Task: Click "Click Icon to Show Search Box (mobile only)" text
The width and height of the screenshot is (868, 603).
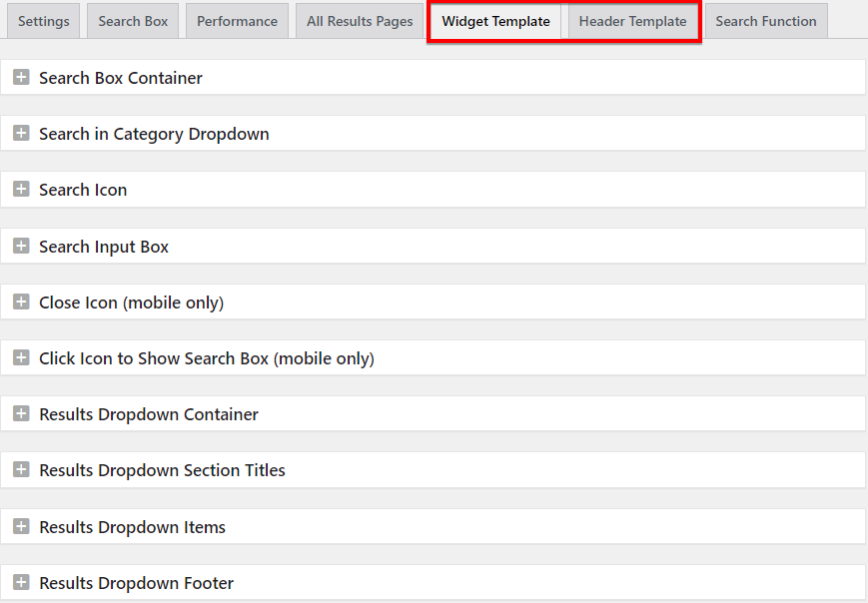Action: tap(207, 358)
